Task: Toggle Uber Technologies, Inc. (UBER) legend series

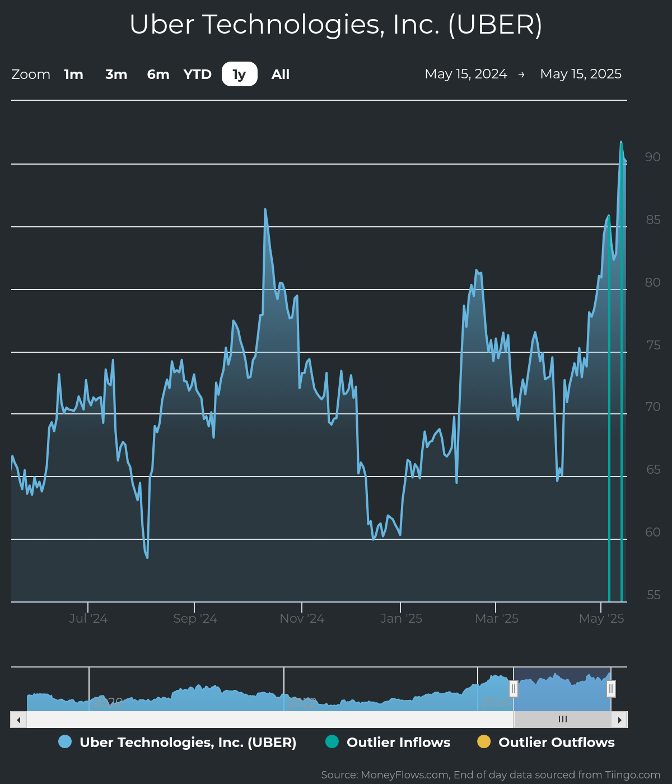Action: click(178, 742)
